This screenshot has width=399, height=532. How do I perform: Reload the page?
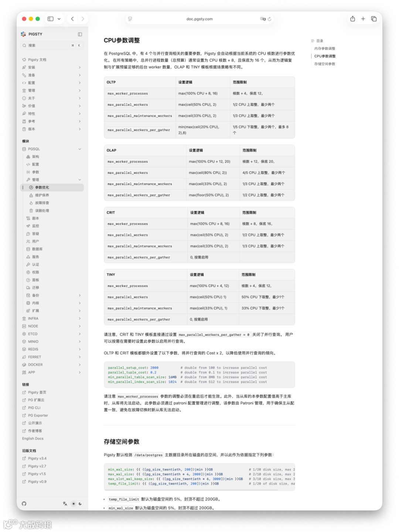coord(269,19)
